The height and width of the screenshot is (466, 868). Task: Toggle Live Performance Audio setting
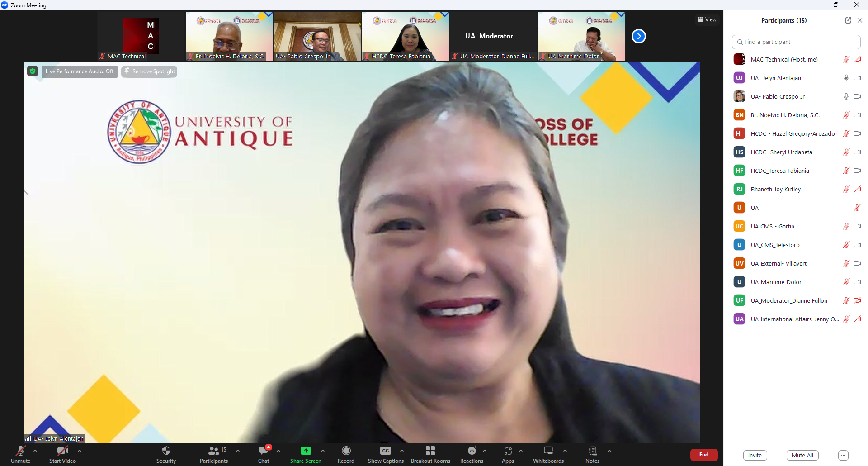(80, 71)
